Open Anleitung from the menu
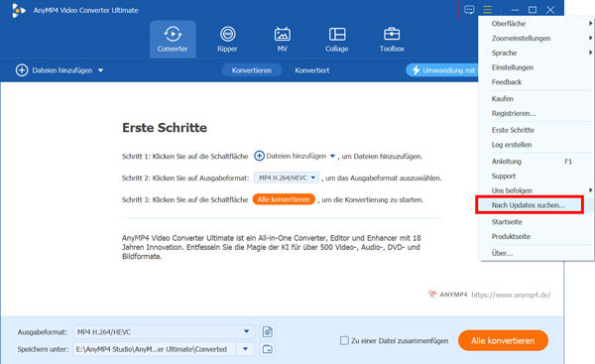 click(536, 162)
